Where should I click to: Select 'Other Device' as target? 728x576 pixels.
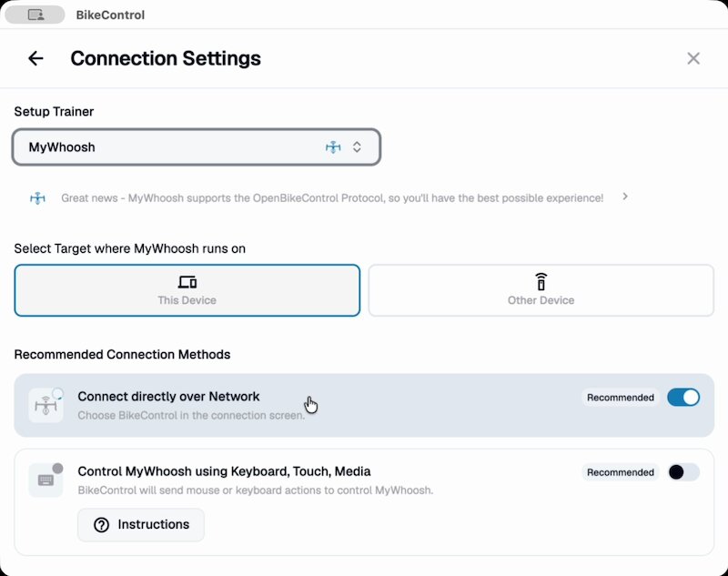click(541, 290)
